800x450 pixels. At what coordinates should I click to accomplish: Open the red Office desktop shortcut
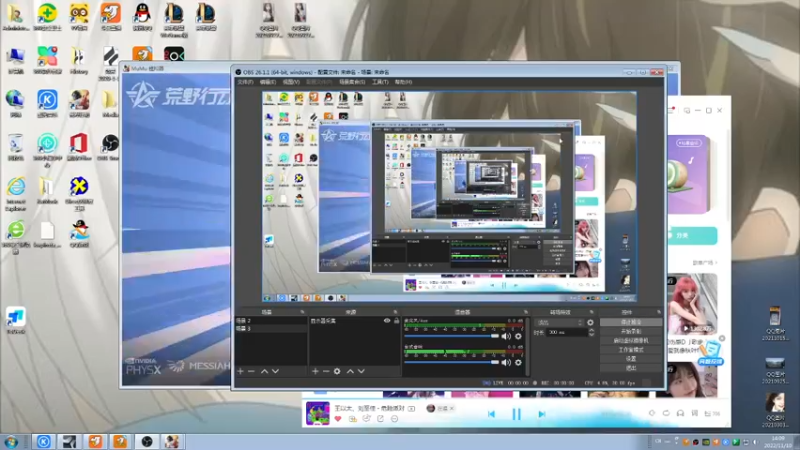click(79, 147)
